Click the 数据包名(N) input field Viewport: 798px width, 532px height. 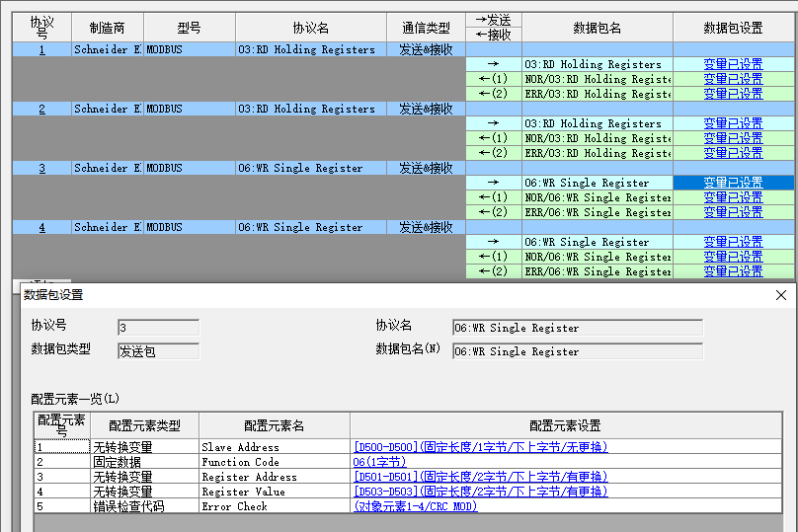(577, 351)
